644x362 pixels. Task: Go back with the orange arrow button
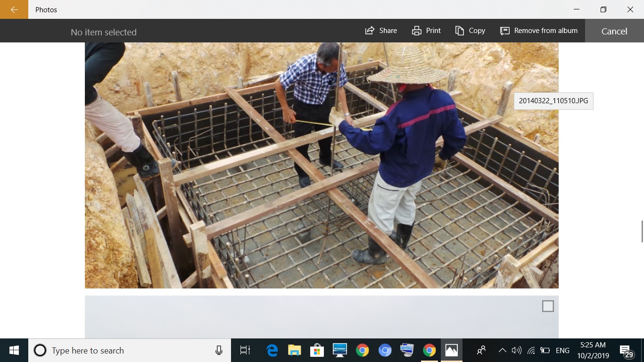(x=14, y=9)
